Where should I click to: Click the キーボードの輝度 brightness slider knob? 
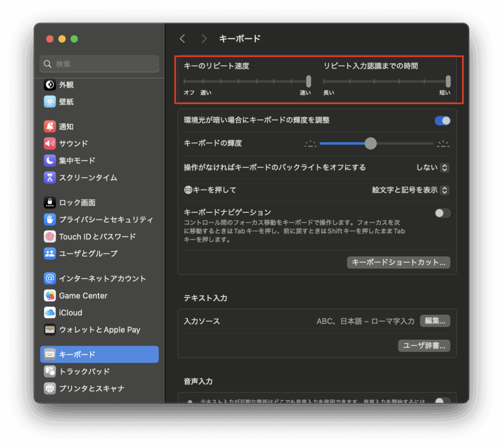click(371, 143)
